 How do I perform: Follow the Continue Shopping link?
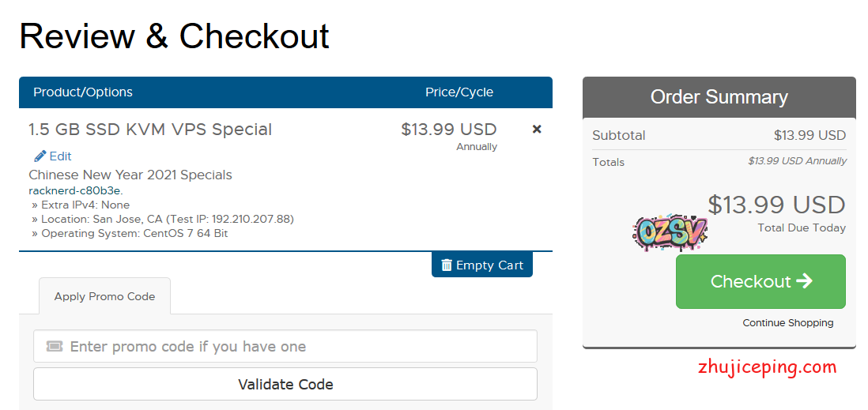pyautogui.click(x=787, y=322)
